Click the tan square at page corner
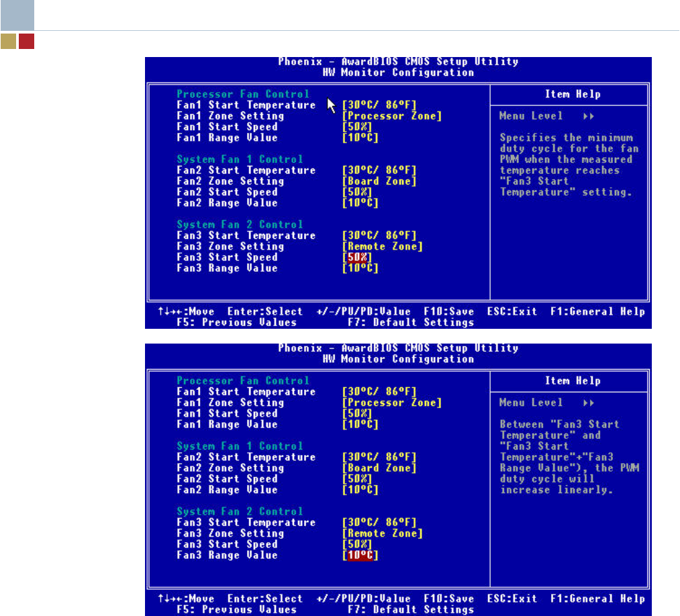This screenshot has width=680, height=616. pyautogui.click(x=8, y=41)
